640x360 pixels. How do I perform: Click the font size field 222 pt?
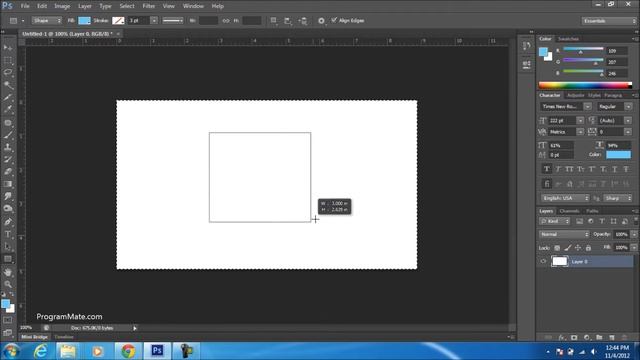[x=562, y=120]
